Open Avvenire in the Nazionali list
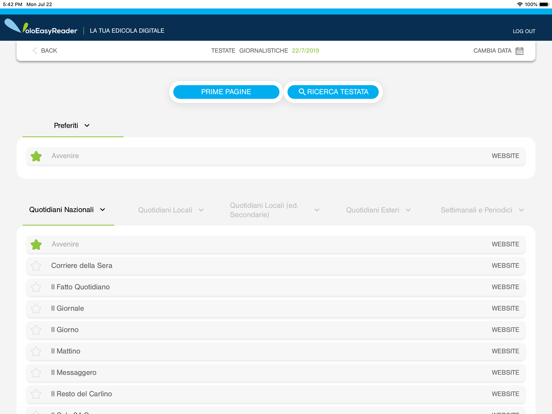552x414 pixels. tap(65, 244)
